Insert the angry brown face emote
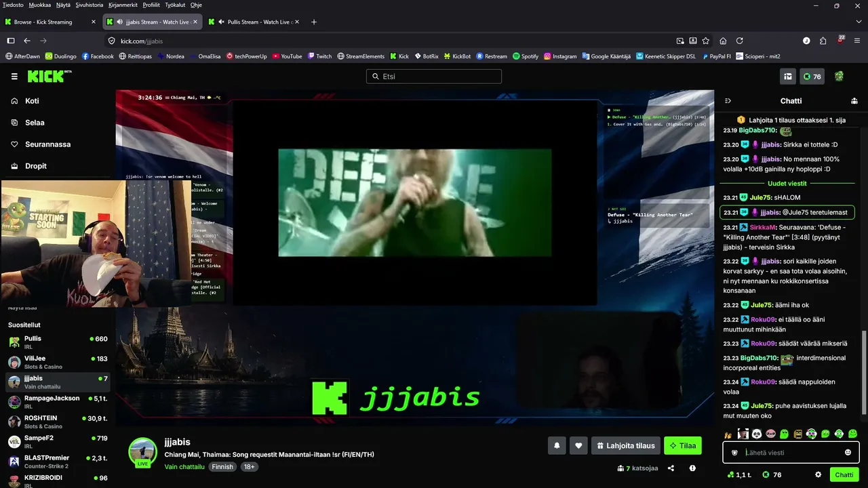The image size is (868, 488). tap(798, 434)
